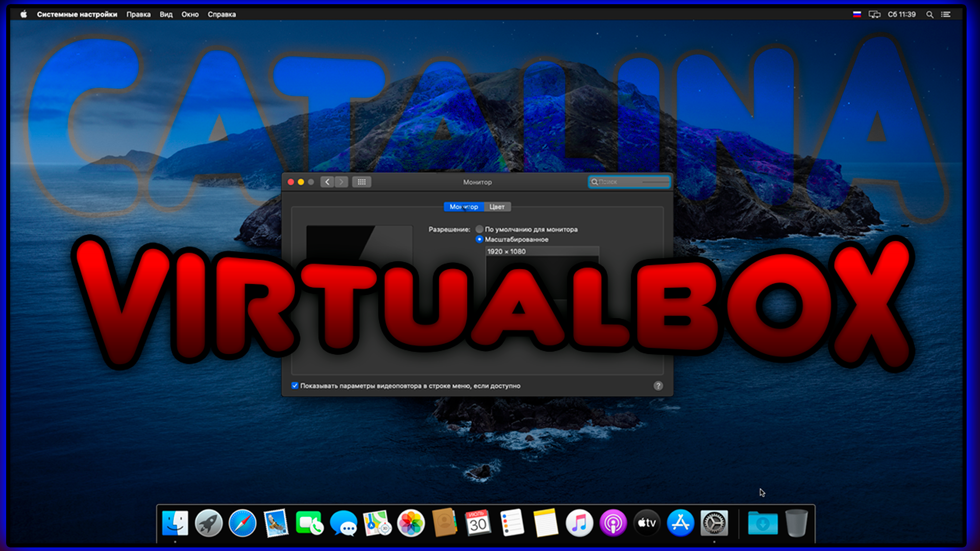980x551 pixels.
Task: Select the 1920 × 1080 resolution entry
Action: pos(542,252)
